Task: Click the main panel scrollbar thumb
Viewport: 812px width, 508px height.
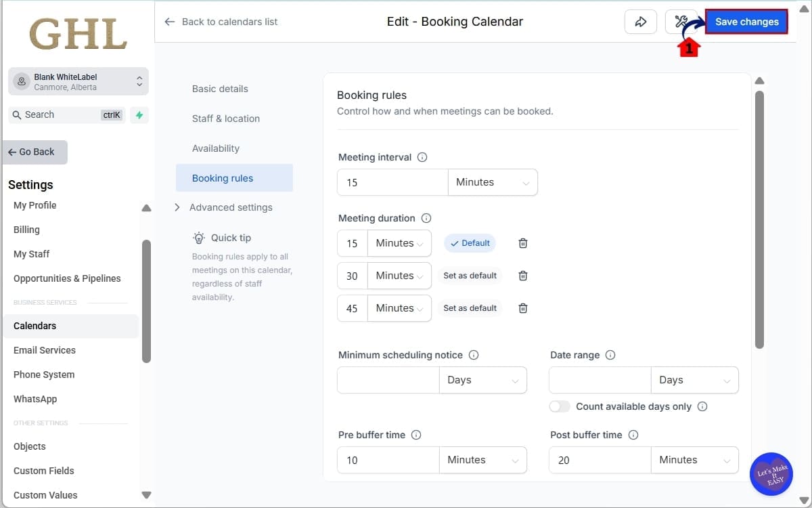Action: (759, 219)
